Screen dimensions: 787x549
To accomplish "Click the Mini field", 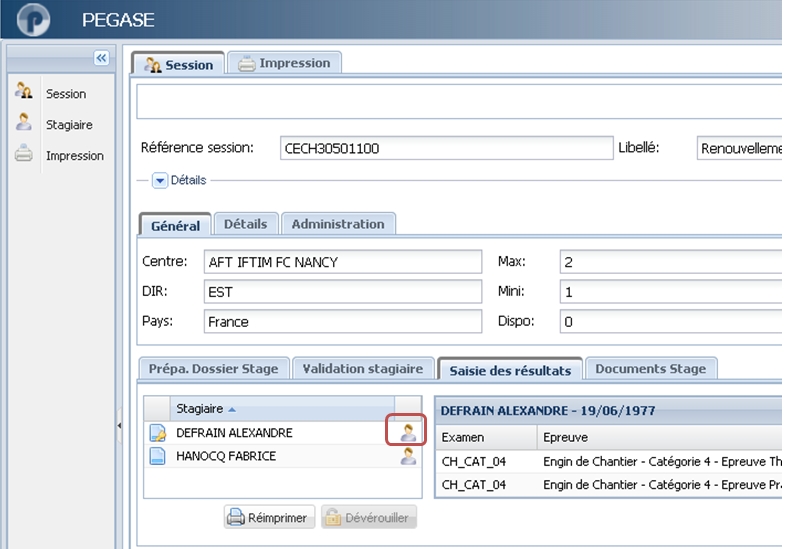I will (x=671, y=292).
